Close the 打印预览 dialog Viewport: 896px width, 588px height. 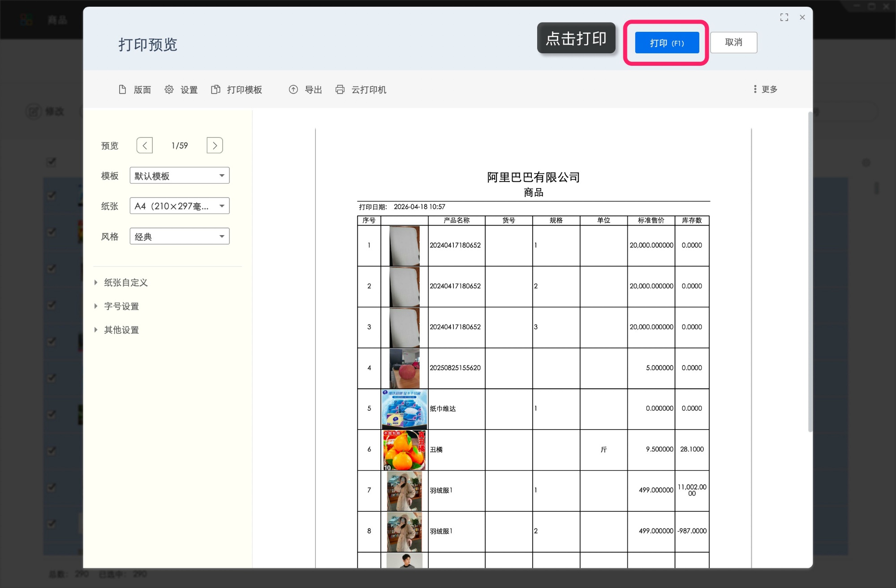coord(802,17)
